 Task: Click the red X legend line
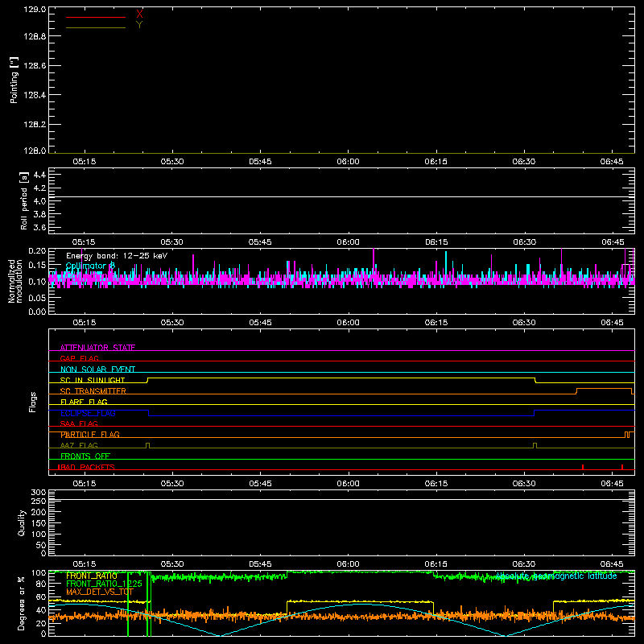pos(95,17)
